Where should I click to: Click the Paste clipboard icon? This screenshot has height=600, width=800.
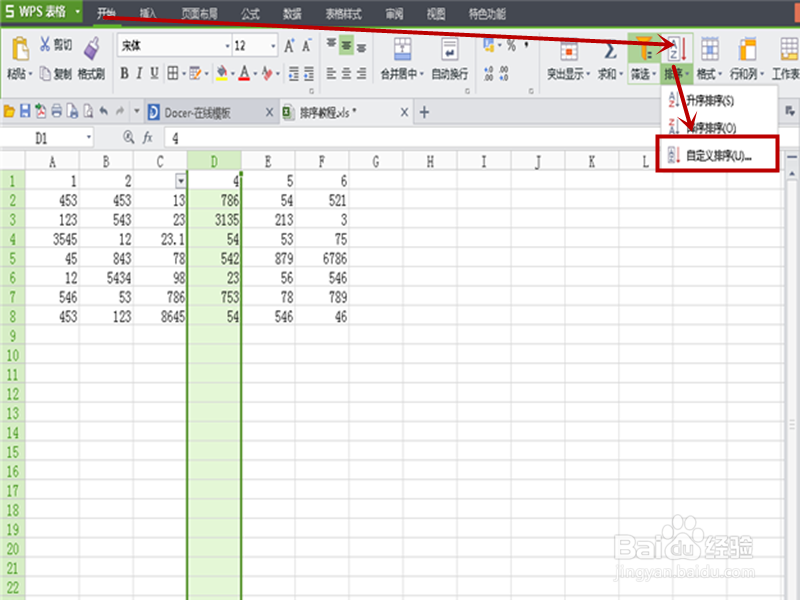(19, 49)
